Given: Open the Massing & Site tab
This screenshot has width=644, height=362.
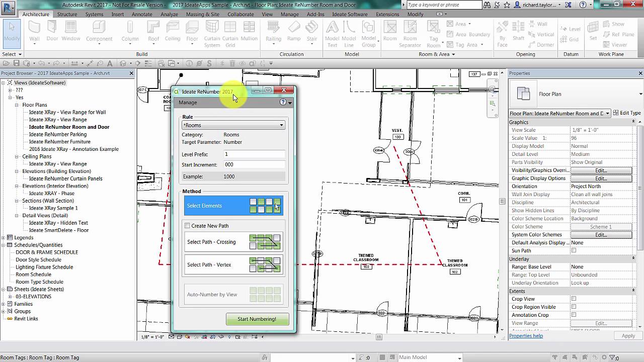Looking at the screenshot, I should [203, 14].
